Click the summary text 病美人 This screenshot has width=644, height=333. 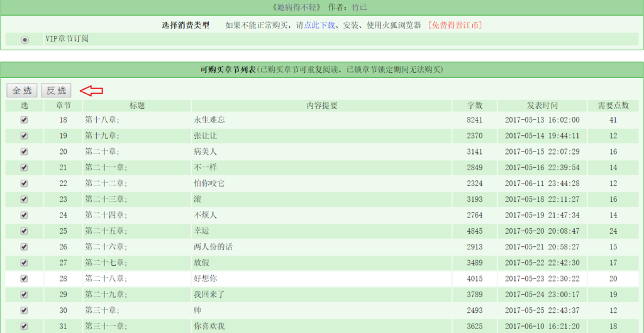click(205, 152)
